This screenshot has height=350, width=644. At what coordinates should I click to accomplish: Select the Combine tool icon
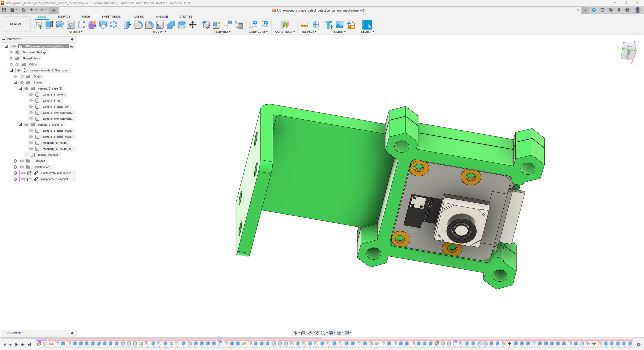pos(171,25)
